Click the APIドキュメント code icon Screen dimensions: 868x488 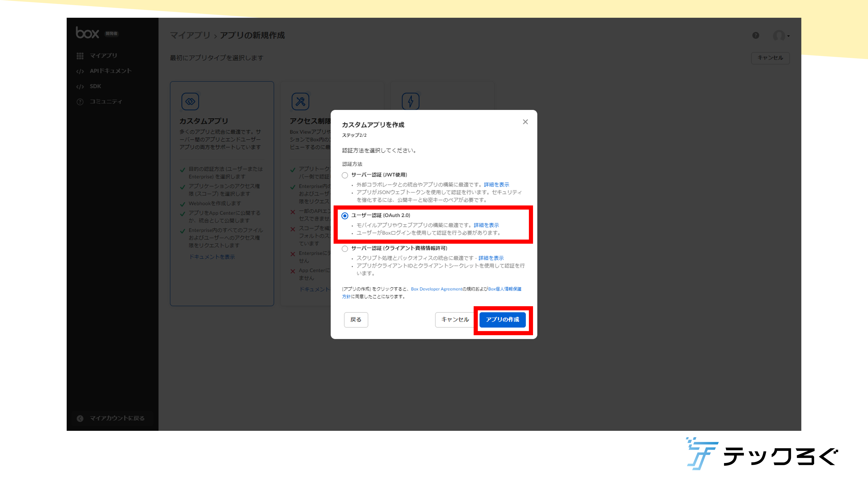pyautogui.click(x=80, y=71)
